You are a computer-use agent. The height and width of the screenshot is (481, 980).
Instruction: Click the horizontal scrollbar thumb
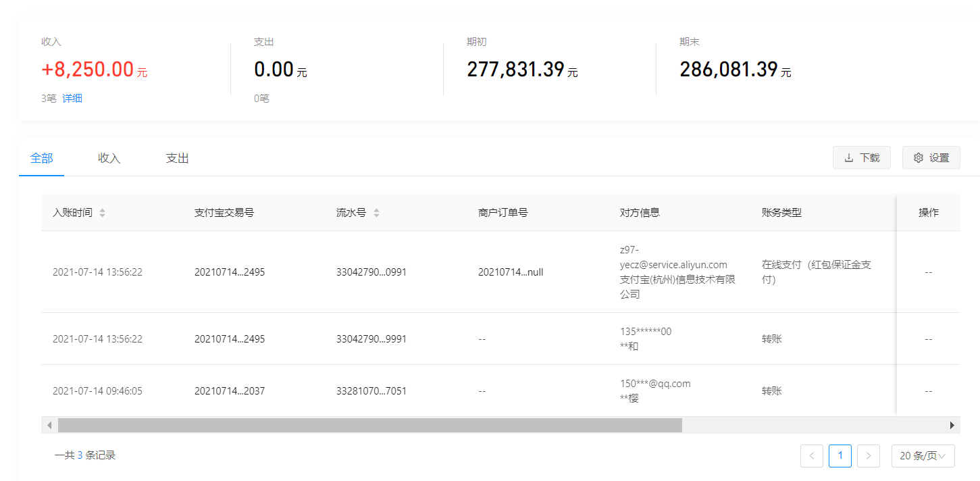click(369, 425)
